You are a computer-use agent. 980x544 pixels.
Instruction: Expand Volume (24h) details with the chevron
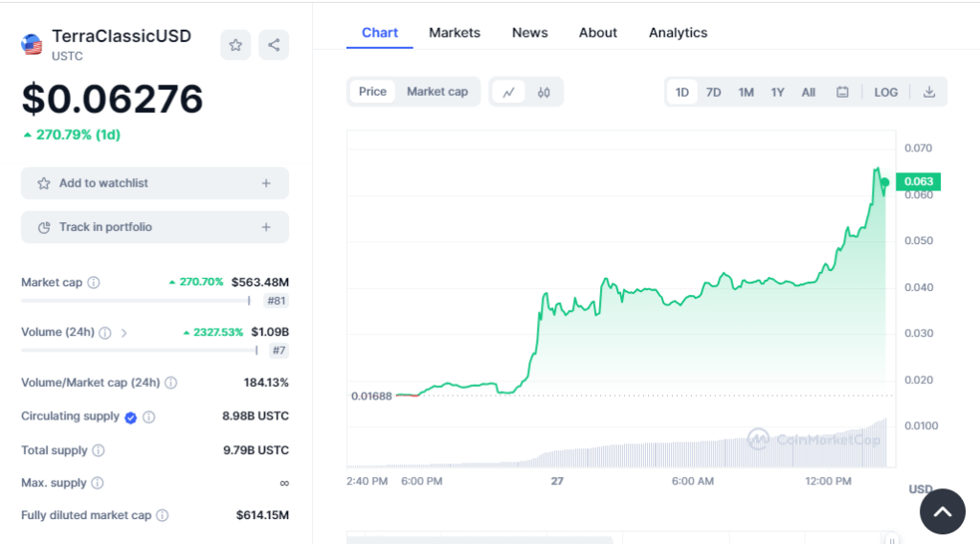123,332
